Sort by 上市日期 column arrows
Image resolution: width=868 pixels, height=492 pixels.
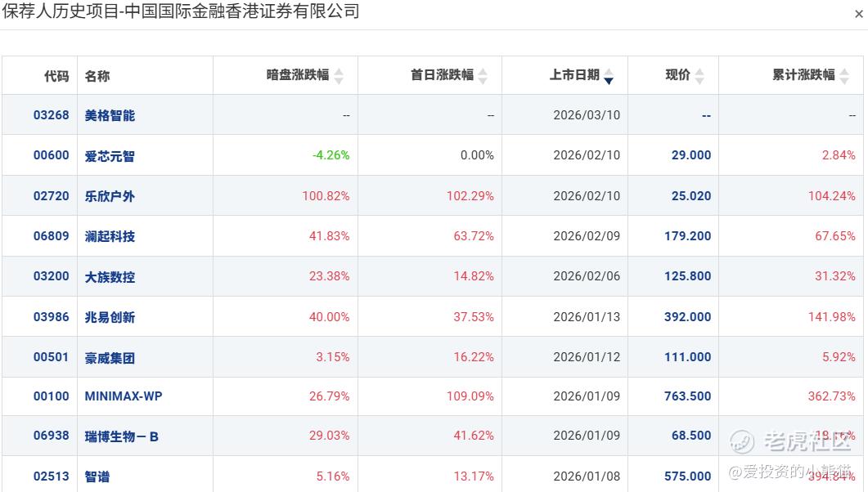[x=609, y=76]
